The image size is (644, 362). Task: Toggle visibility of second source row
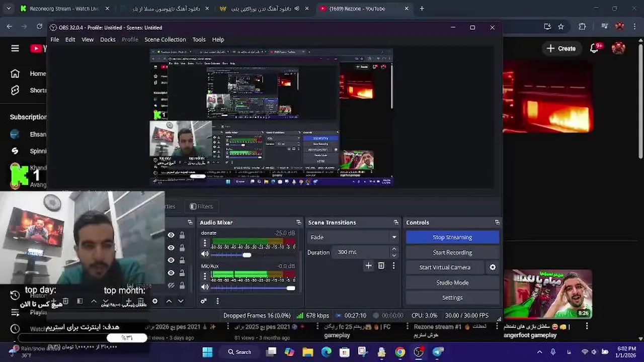pos(171,248)
